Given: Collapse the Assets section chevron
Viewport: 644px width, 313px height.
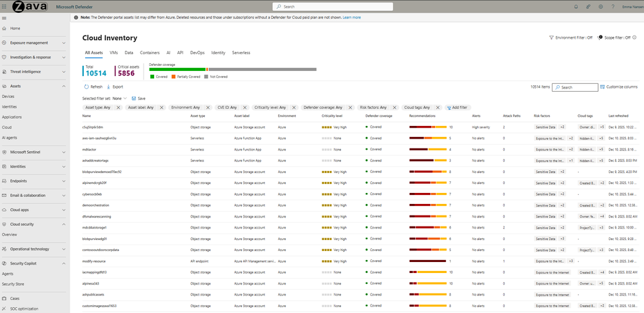Looking at the screenshot, I should pos(64,86).
